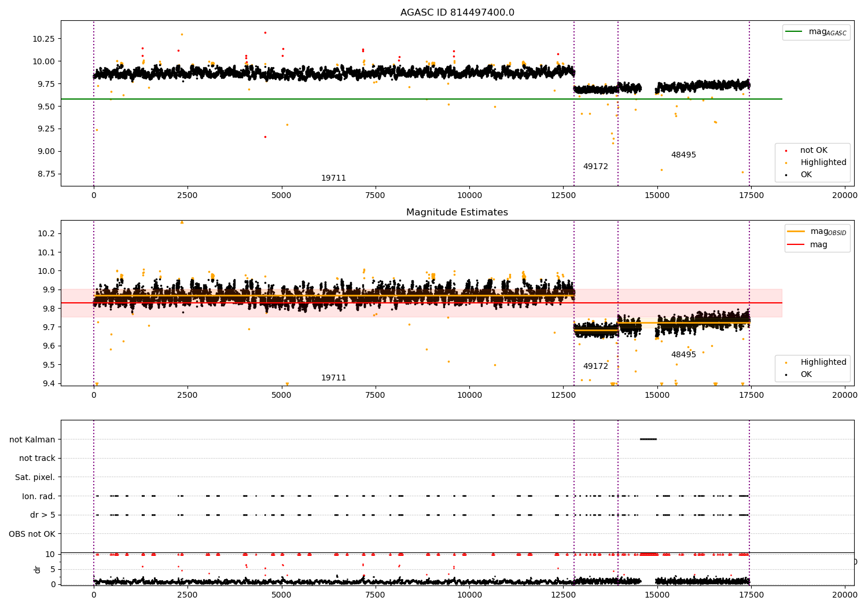Click the 'OBS not OK' row label
The image size is (868, 608).
(32, 534)
